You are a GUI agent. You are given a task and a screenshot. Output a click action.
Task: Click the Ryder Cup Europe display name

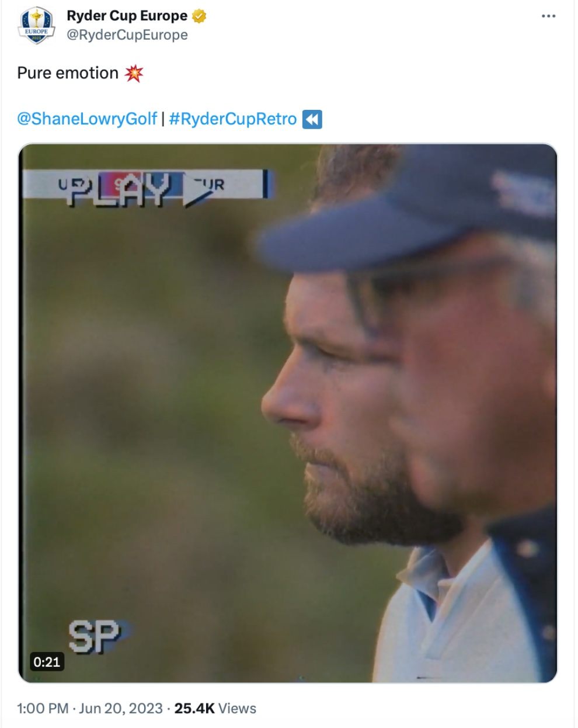pos(127,16)
